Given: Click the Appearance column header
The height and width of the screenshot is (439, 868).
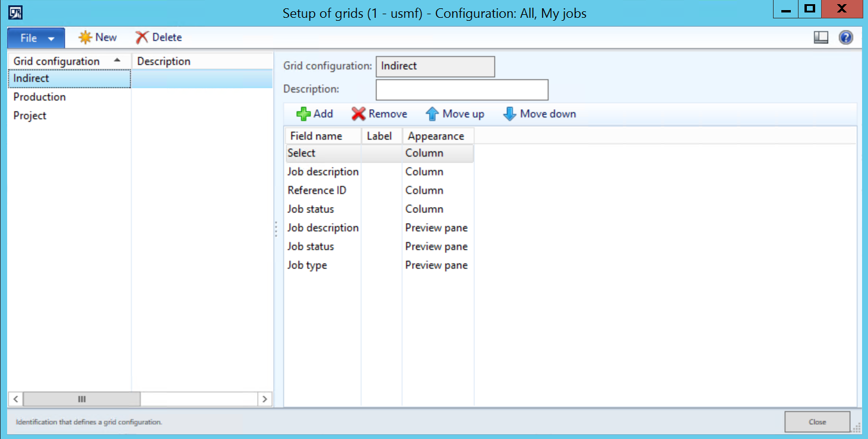Looking at the screenshot, I should pos(436,136).
